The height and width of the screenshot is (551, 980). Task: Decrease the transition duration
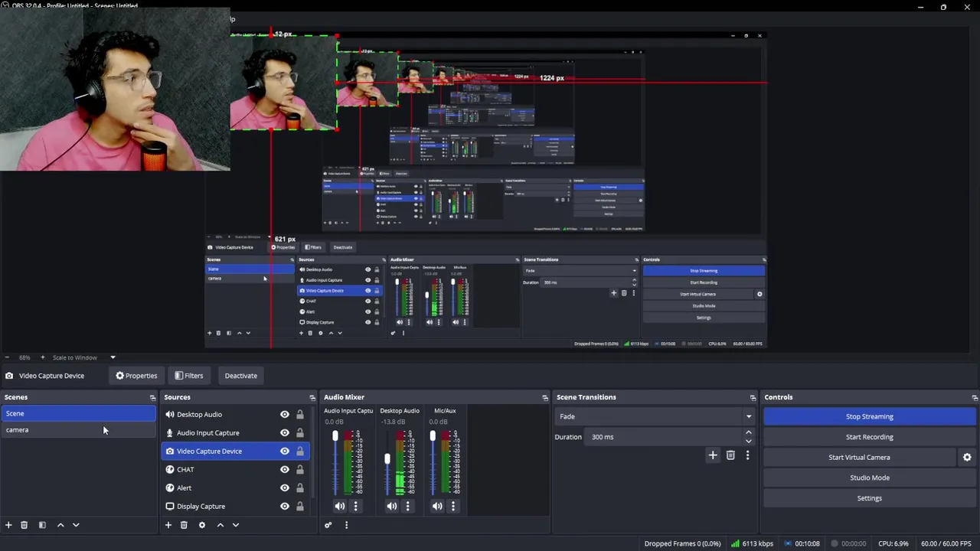tap(749, 441)
